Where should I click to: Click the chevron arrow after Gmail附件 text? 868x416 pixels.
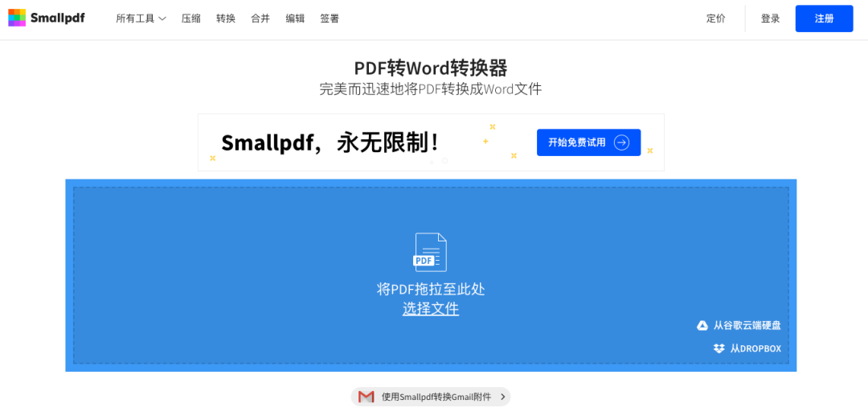pyautogui.click(x=502, y=397)
